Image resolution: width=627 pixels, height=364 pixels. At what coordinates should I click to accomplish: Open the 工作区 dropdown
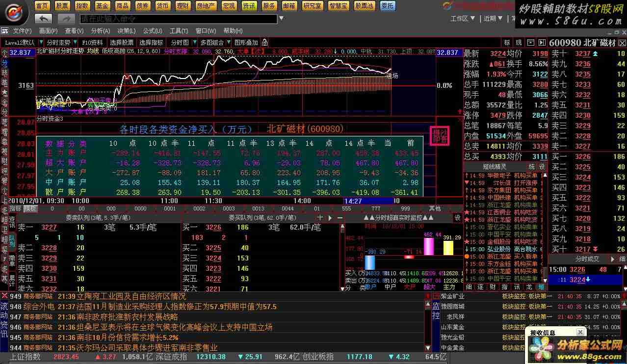click(x=463, y=19)
